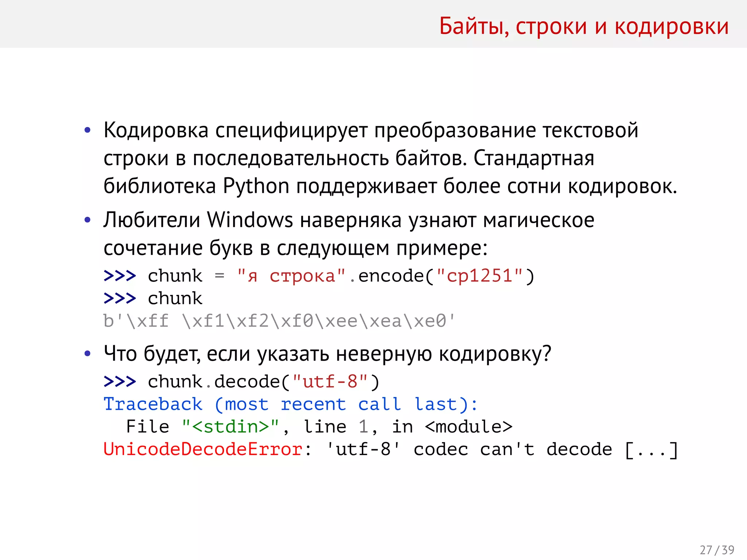Click the line 'библиотека Python поддерживает более сотни кодировок.'
Image resolution: width=747 pixels, height=560 pixels.
pos(390,186)
